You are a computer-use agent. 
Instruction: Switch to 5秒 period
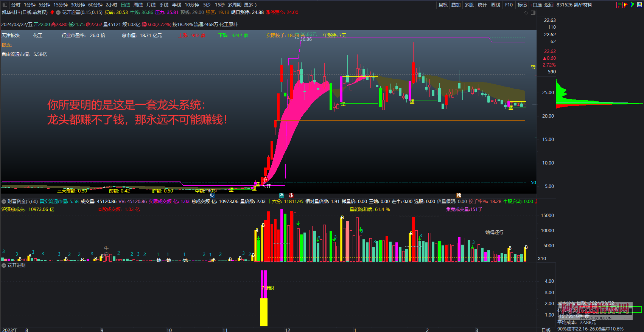(207, 5)
